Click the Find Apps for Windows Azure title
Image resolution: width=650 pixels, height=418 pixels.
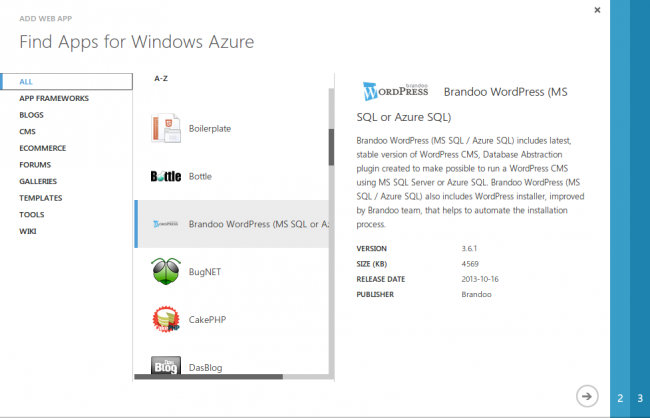click(x=137, y=42)
